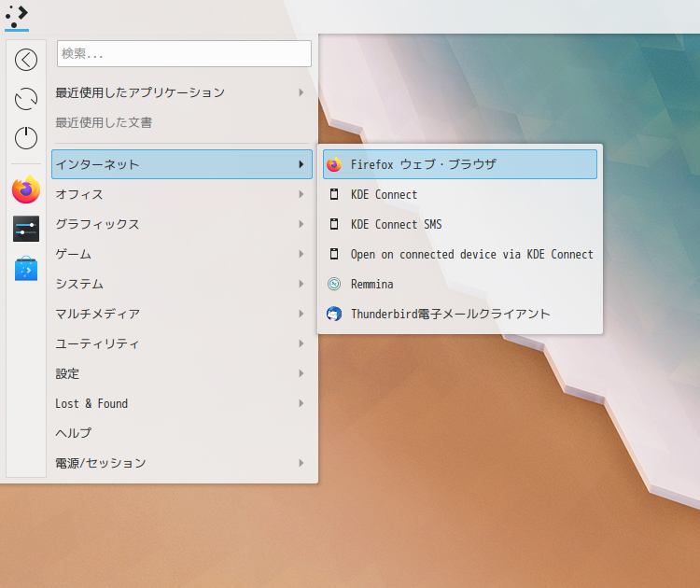
Task: Expand arrow next to 電源/セッション
Action: click(x=301, y=463)
